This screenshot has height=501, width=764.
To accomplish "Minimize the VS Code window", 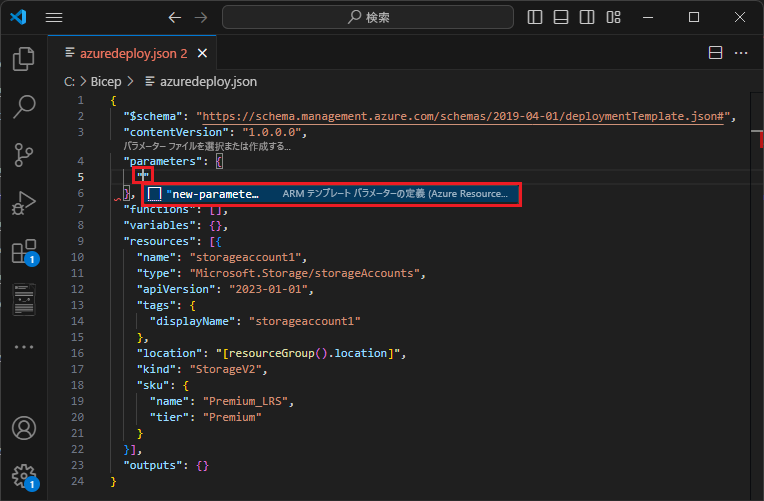I will click(648, 18).
